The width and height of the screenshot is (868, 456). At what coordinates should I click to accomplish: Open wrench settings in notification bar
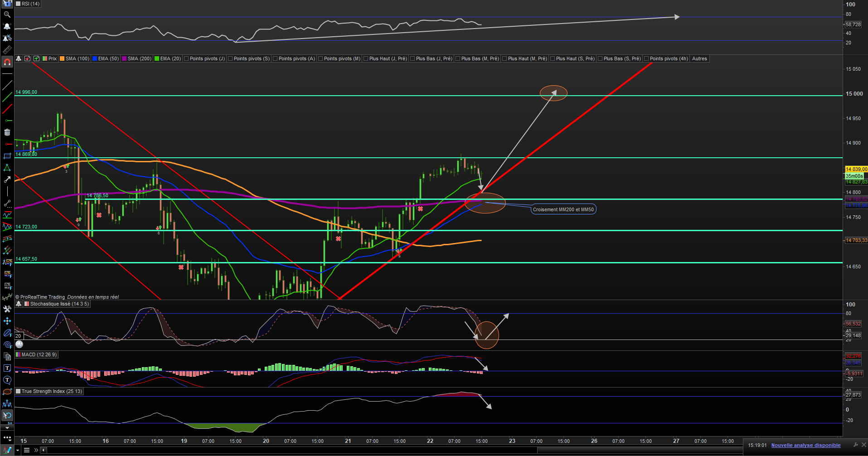(855, 445)
